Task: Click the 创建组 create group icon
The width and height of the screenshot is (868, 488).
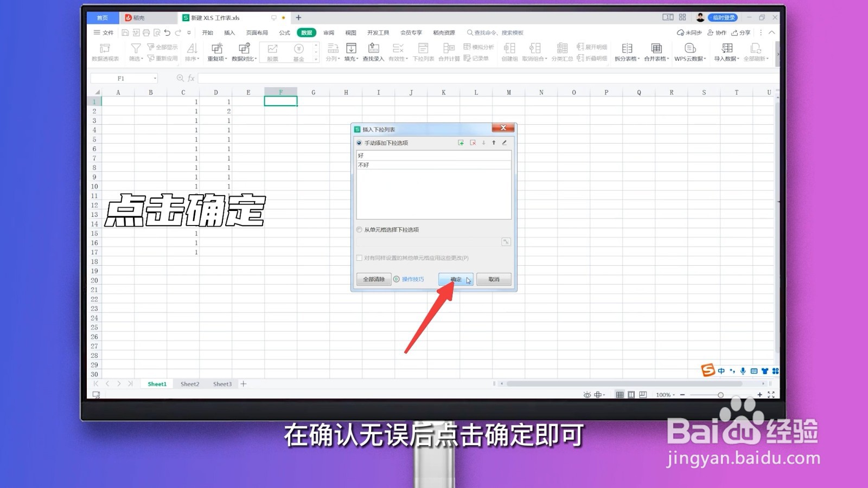Action: [x=509, y=52]
